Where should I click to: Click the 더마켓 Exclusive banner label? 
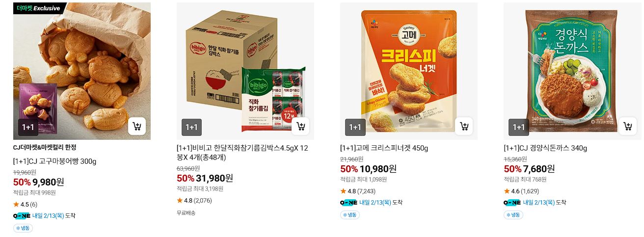(x=40, y=8)
